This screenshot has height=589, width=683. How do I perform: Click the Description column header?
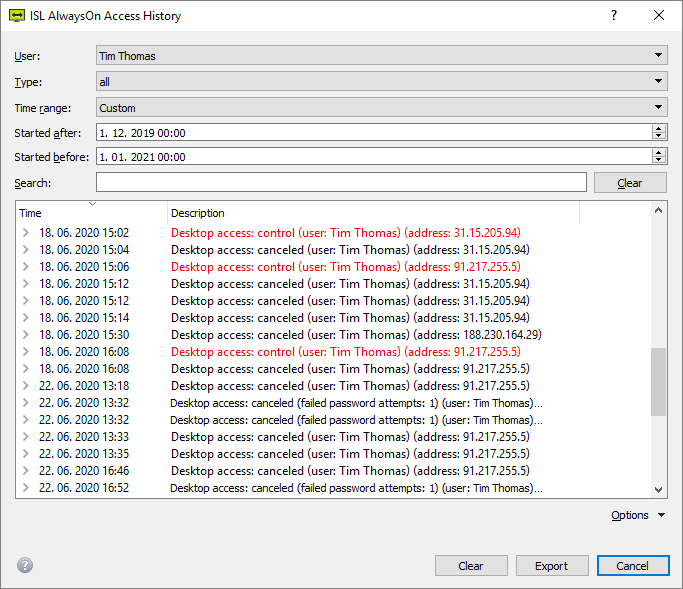pos(373,213)
